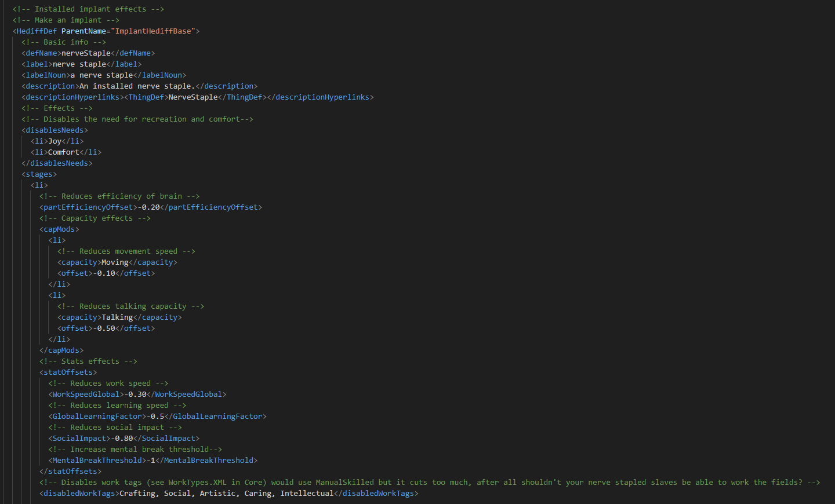Screen dimensions: 835x504
Task: Click WorkSpeedGlobal value -0.30
Action: tap(135, 395)
